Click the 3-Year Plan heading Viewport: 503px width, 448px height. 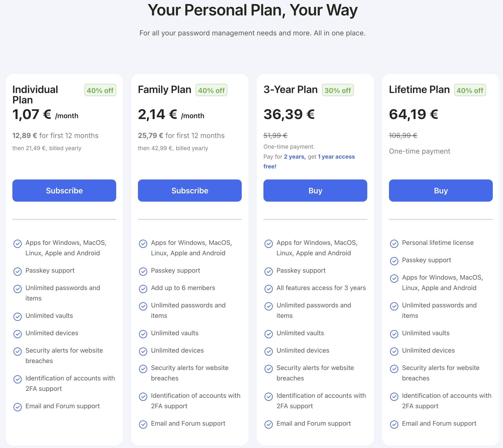[290, 90]
